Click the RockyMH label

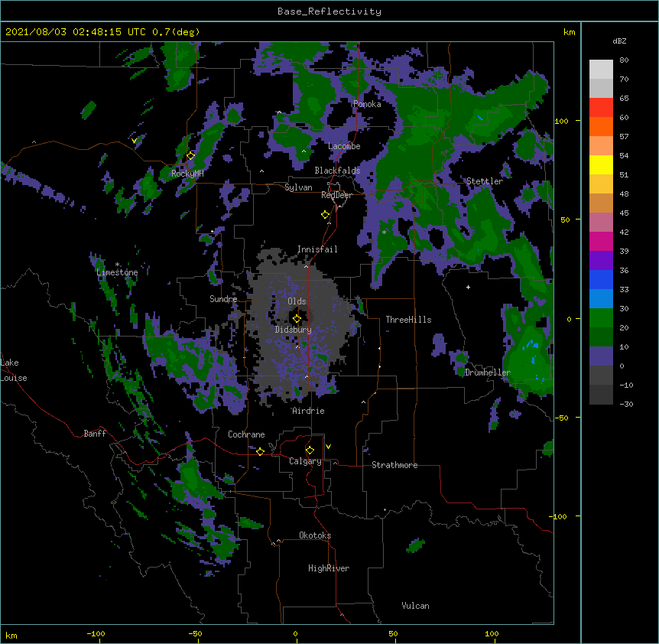click(x=187, y=174)
